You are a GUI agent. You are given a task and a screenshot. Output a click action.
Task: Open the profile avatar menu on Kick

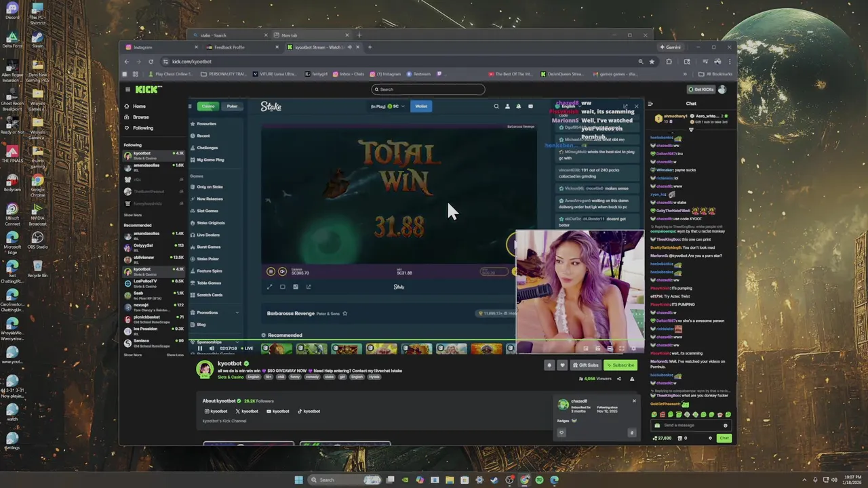pyautogui.click(x=722, y=89)
